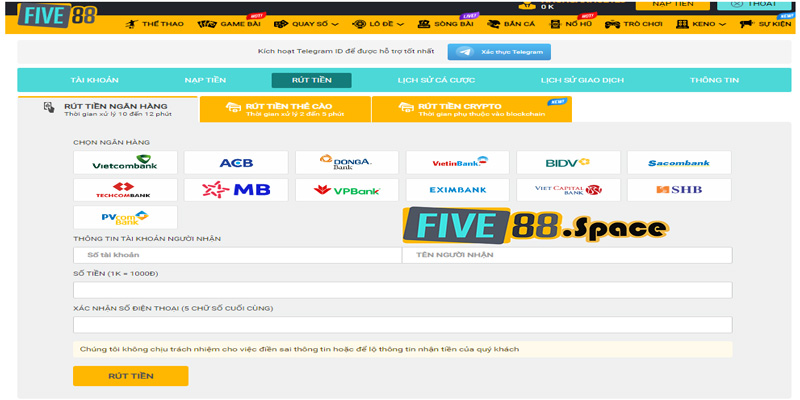Choose the SHB bank logo
Image resolution: width=800 pixels, height=400 pixels.
pos(679,189)
